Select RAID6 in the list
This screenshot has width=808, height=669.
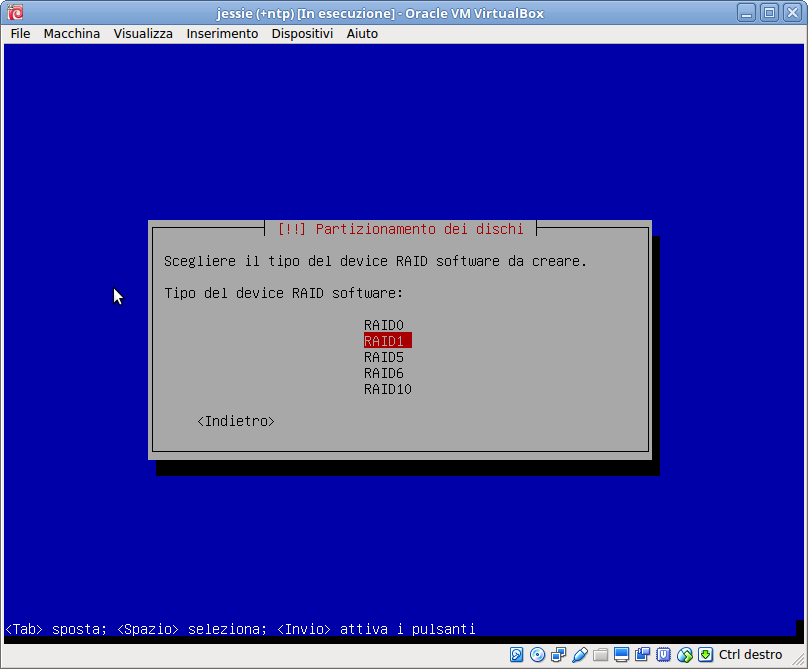pos(384,373)
